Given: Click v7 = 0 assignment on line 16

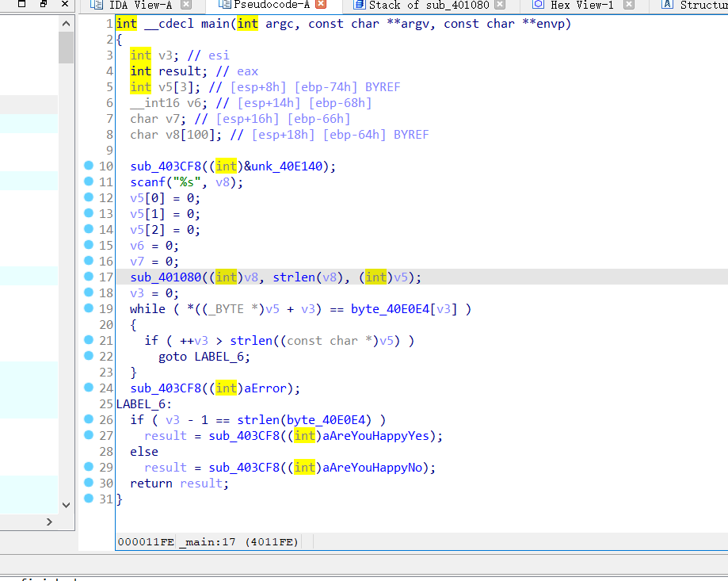Looking at the screenshot, I should click(x=154, y=262).
